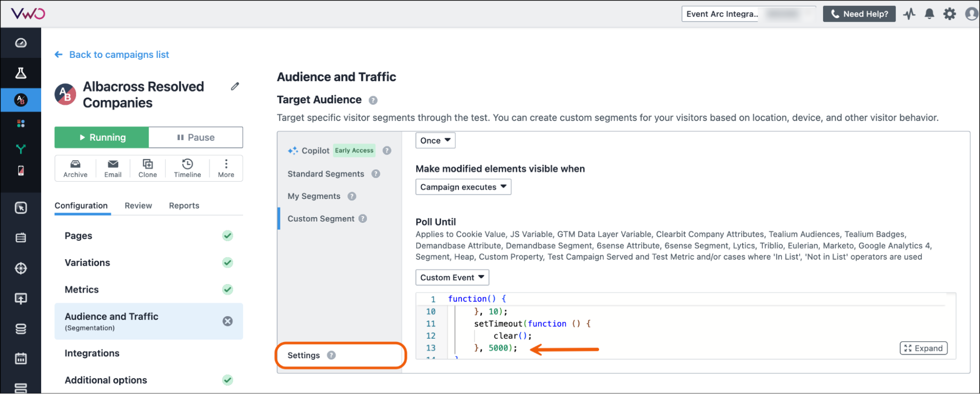
Task: Click the help icon next to Custom Segment
Action: point(363,219)
